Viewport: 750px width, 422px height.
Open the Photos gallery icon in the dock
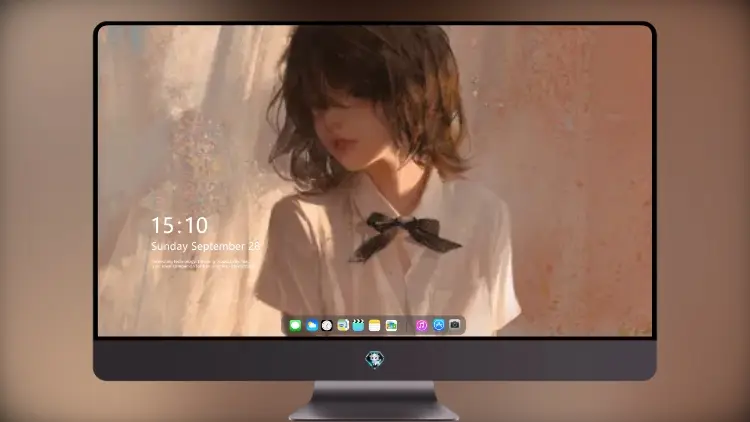[391, 325]
